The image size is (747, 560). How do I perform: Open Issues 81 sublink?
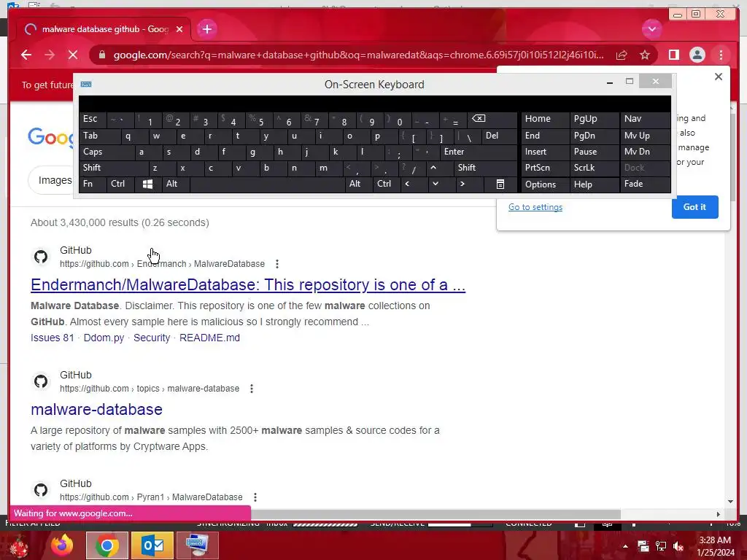[53, 338]
